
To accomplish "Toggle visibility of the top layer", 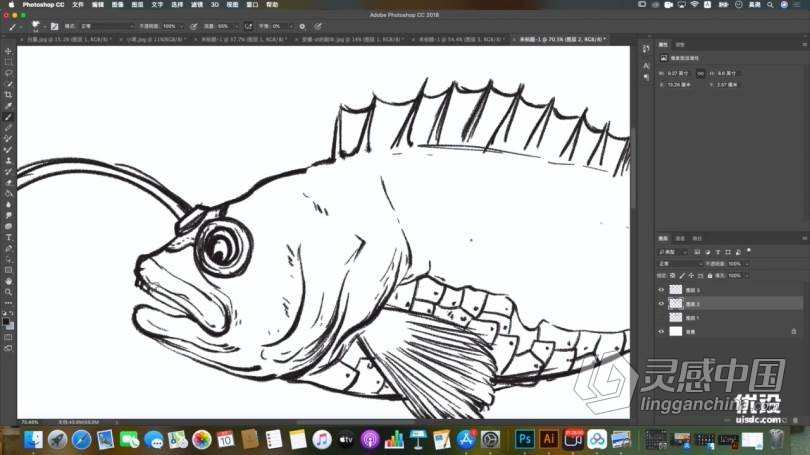I will click(x=661, y=290).
